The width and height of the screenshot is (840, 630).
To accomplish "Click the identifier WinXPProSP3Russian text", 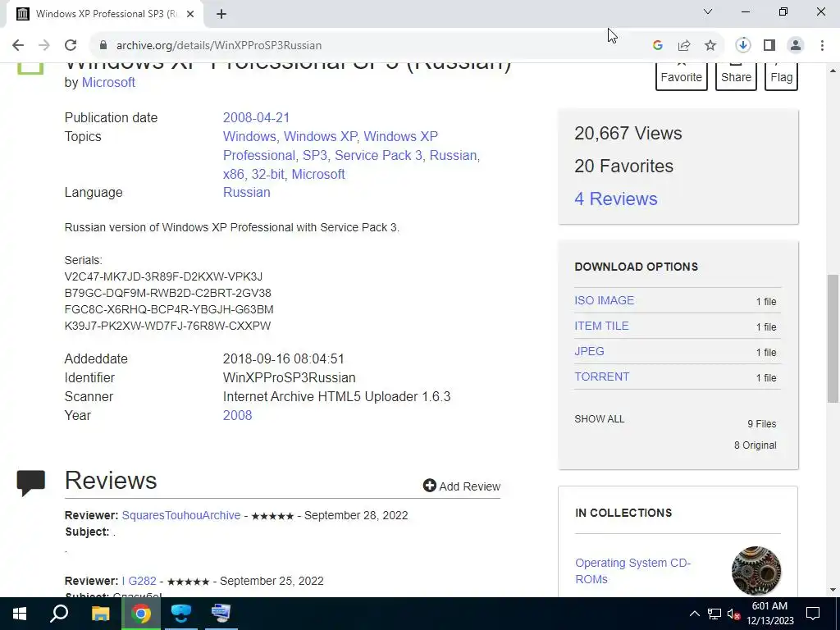I will pyautogui.click(x=290, y=377).
